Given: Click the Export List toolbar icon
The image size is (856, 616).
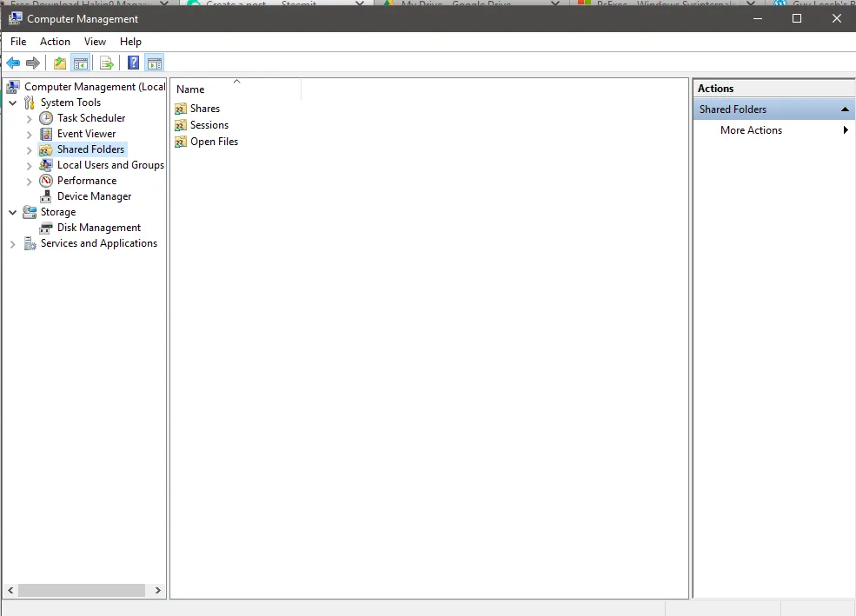Looking at the screenshot, I should [107, 63].
